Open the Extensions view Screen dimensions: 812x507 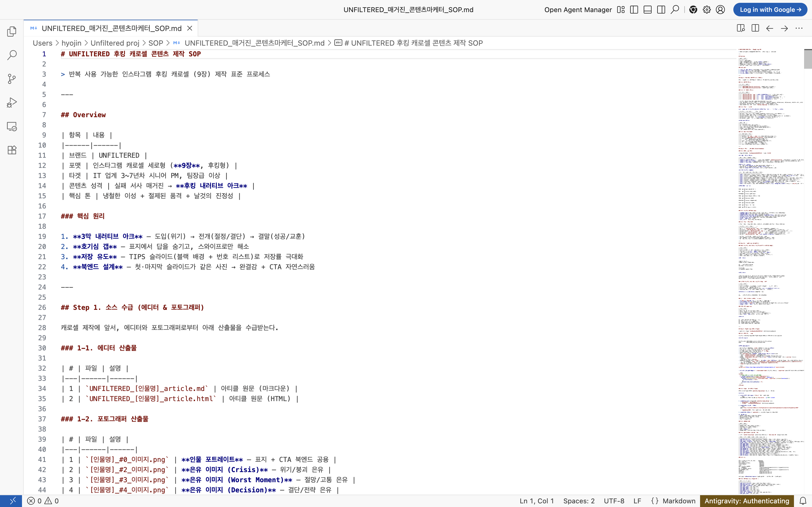tap(12, 150)
